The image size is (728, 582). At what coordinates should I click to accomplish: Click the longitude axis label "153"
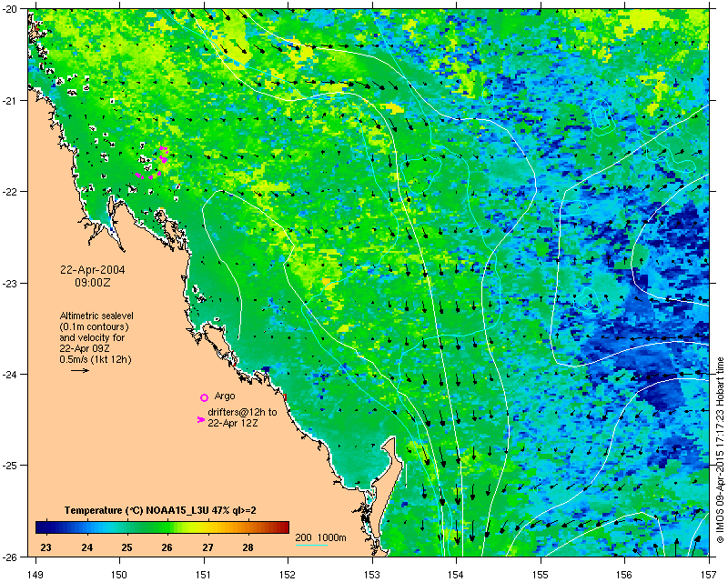372,575
